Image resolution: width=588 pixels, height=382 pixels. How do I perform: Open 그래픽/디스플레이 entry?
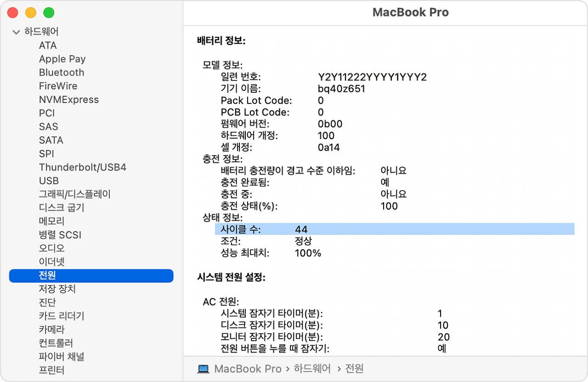75,194
